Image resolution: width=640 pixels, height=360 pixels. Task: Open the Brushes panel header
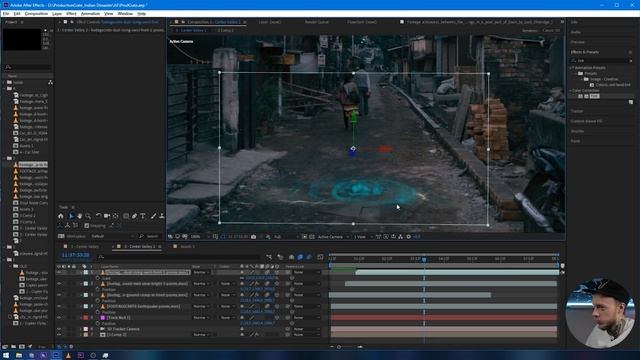(577, 131)
